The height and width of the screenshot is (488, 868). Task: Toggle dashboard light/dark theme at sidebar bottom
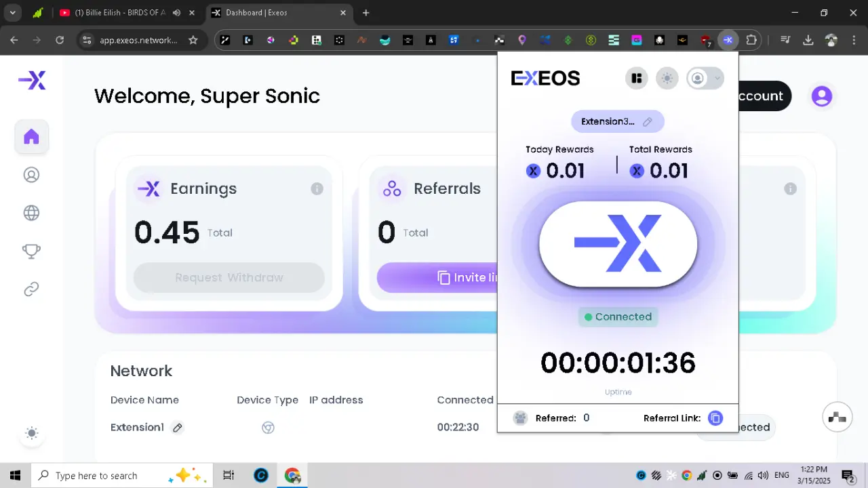[31, 433]
